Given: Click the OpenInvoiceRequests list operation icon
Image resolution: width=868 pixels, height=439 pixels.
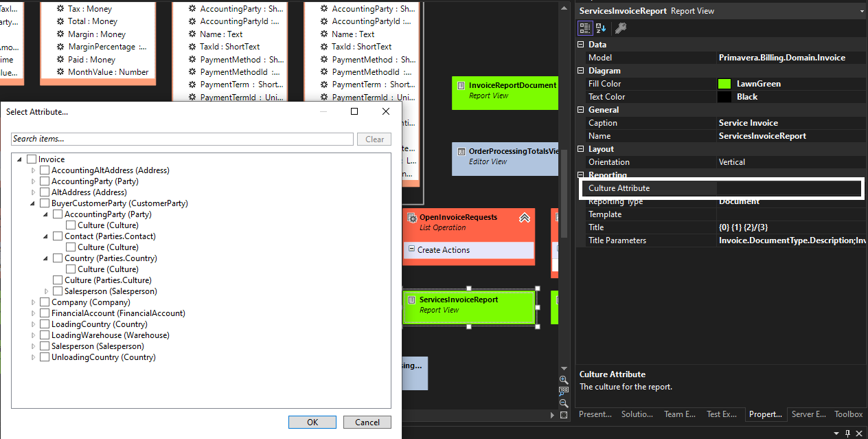Looking at the screenshot, I should (412, 217).
